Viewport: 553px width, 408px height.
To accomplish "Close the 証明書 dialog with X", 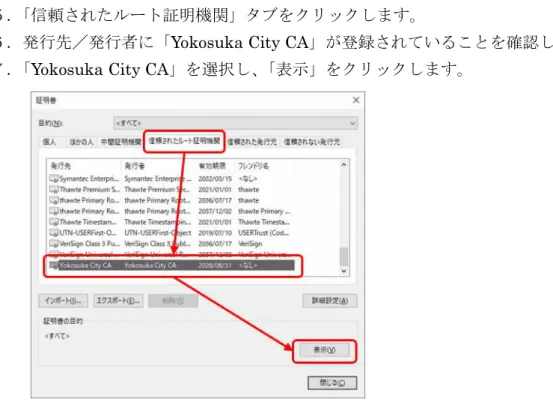I will (x=356, y=100).
